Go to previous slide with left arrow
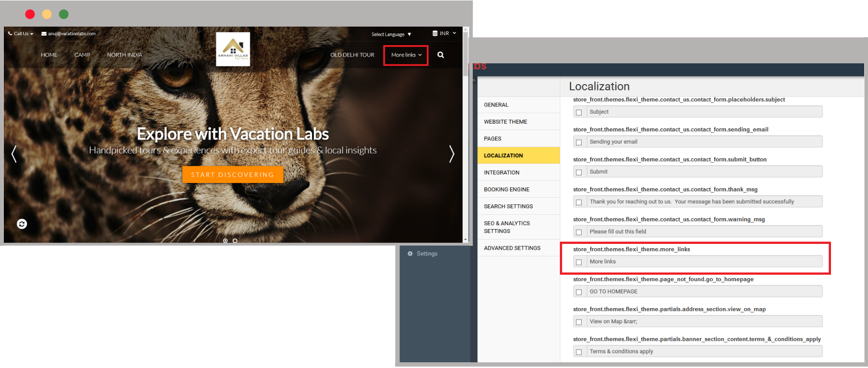Image resolution: width=868 pixels, height=368 pixels. [14, 154]
